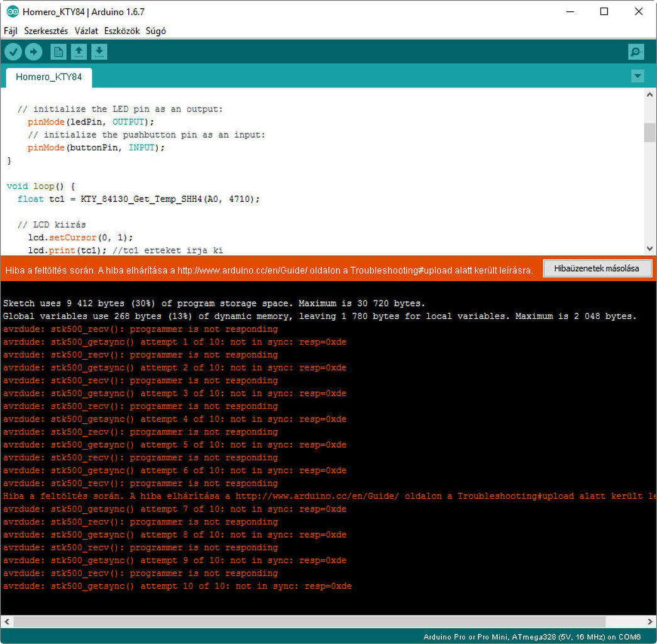This screenshot has height=644, width=657.
Task: Maximize the Arduino window
Action: tap(604, 12)
